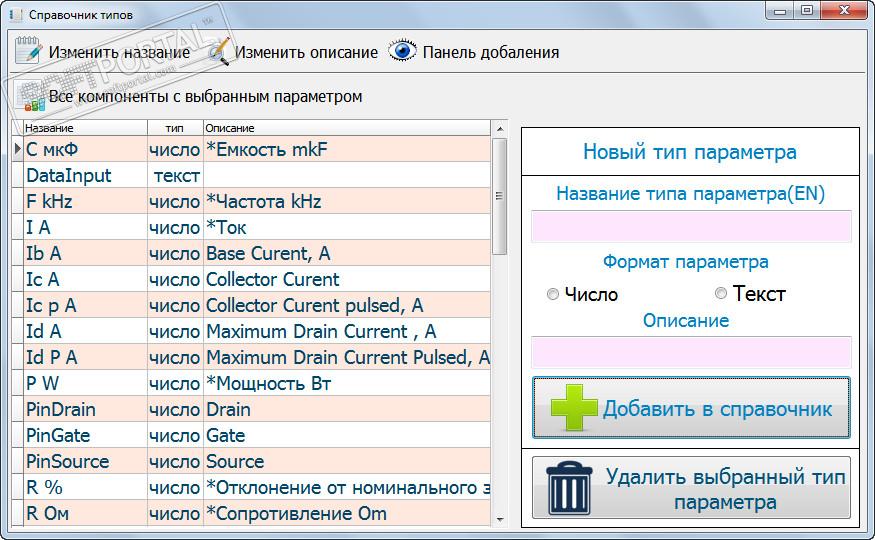Viewport: 875px width, 540px height.
Task: Click the *Мощность Вт description cell
Action: tap(347, 383)
